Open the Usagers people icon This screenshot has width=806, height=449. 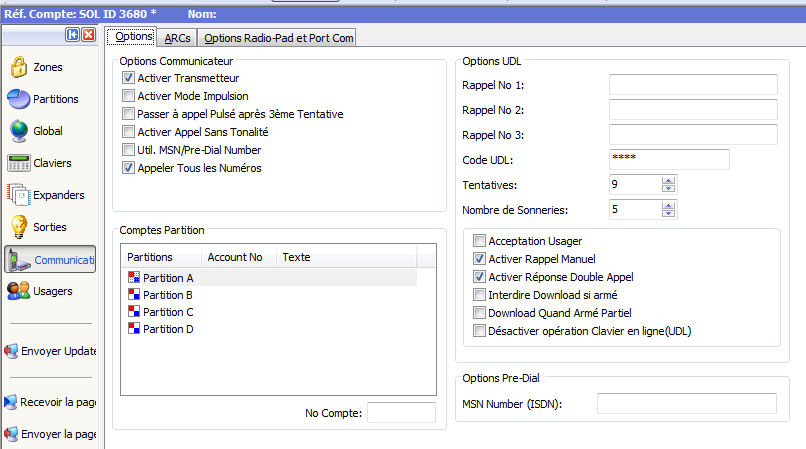coord(18,291)
